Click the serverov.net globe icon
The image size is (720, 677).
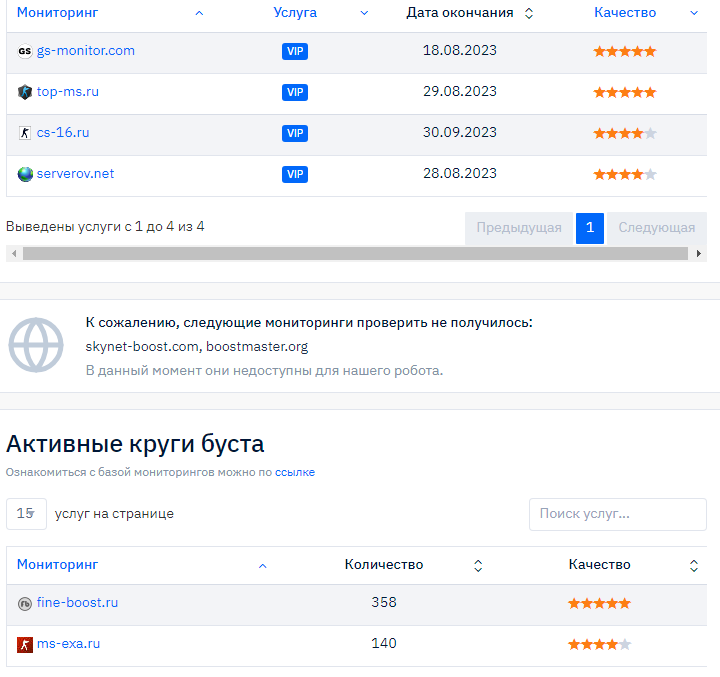tap(25, 174)
